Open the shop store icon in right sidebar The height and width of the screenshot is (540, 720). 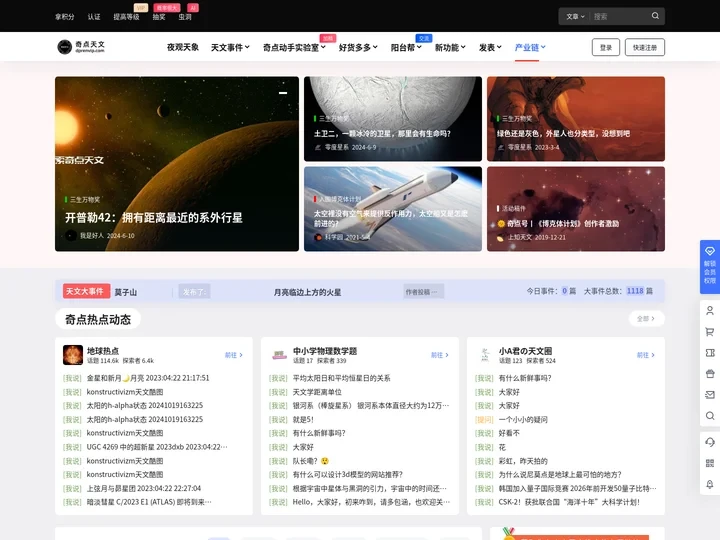click(x=709, y=374)
